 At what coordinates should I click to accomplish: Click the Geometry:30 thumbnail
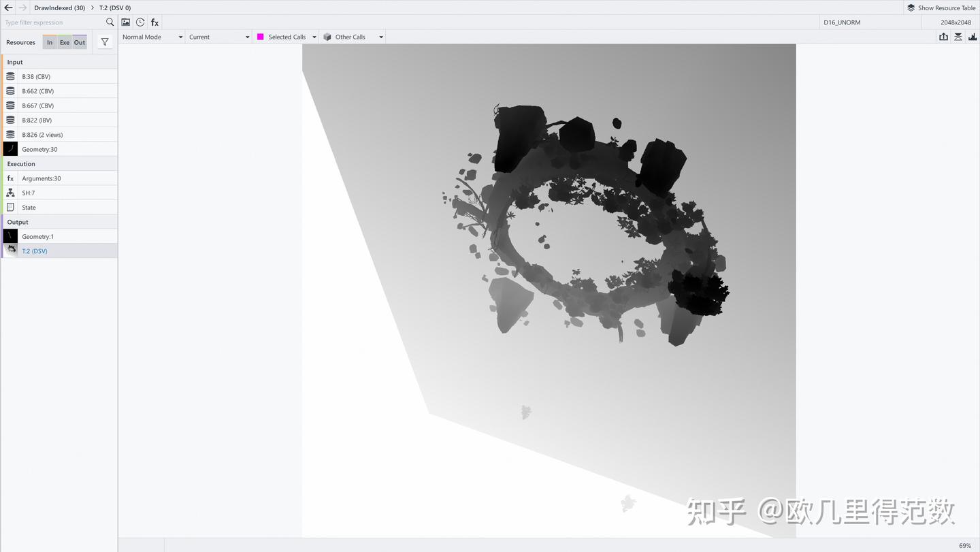coord(10,149)
